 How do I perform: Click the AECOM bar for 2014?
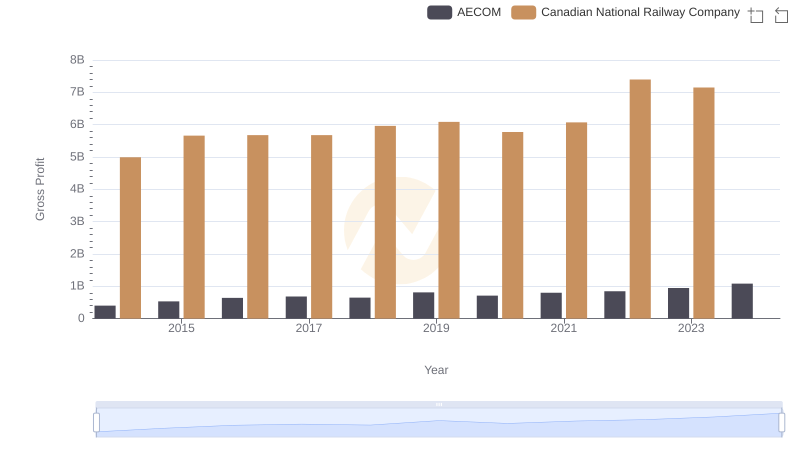tap(105, 312)
